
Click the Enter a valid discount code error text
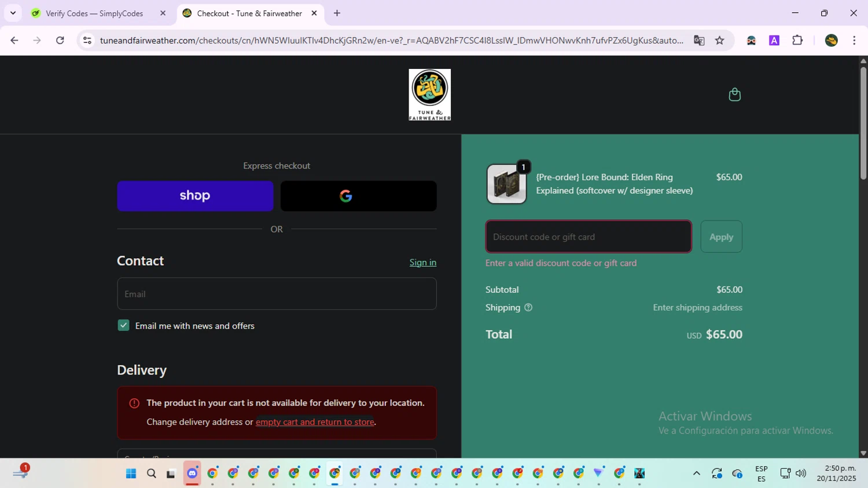point(561,263)
